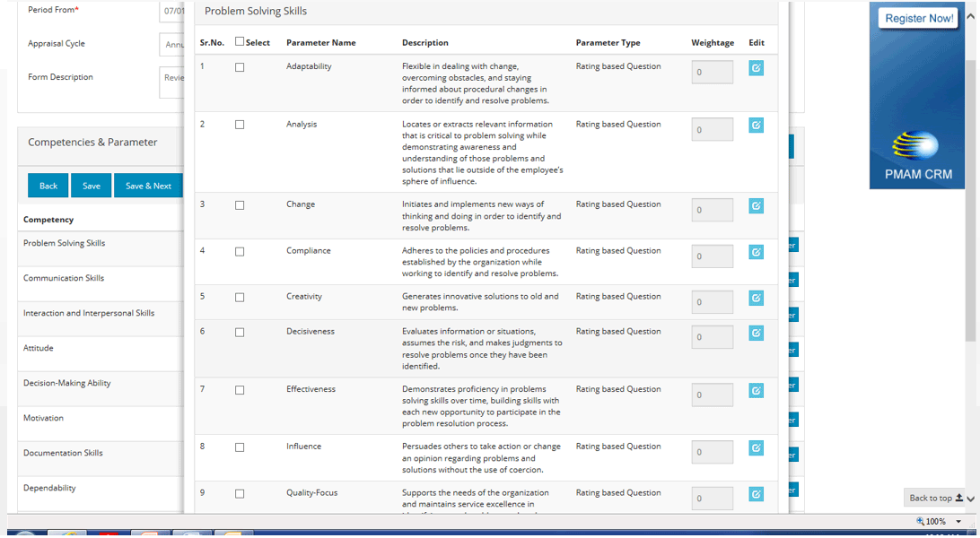Click the Creativity parameter name

coord(303,297)
